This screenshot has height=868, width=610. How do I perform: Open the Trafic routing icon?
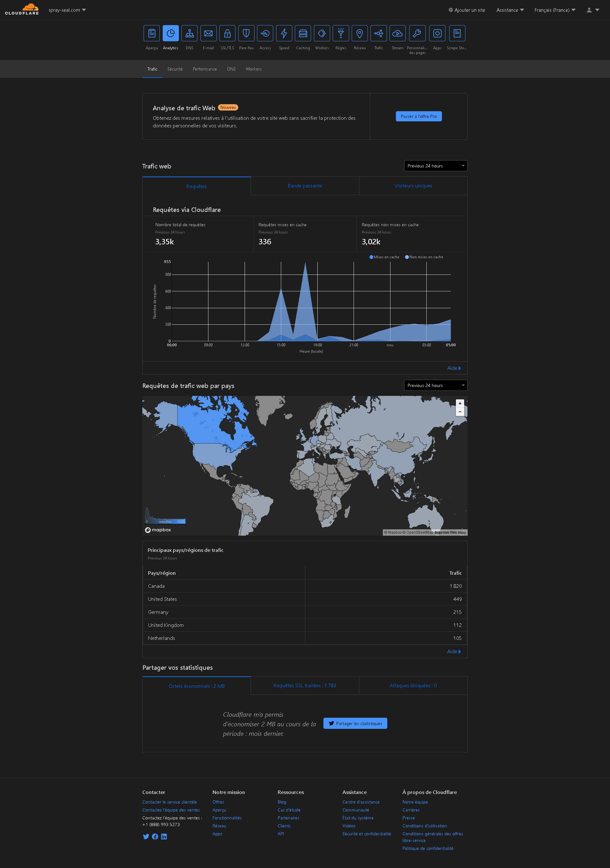[379, 34]
